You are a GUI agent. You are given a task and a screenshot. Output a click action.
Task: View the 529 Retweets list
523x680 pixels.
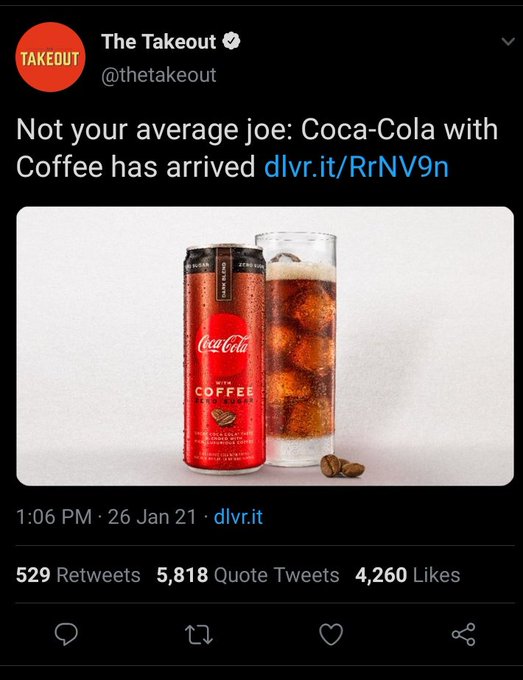(78, 575)
